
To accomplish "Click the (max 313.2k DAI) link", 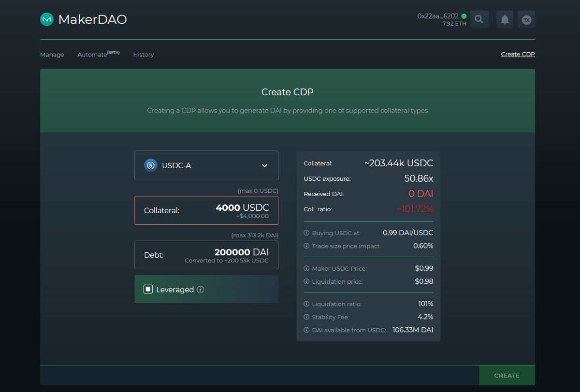I will (x=255, y=235).
